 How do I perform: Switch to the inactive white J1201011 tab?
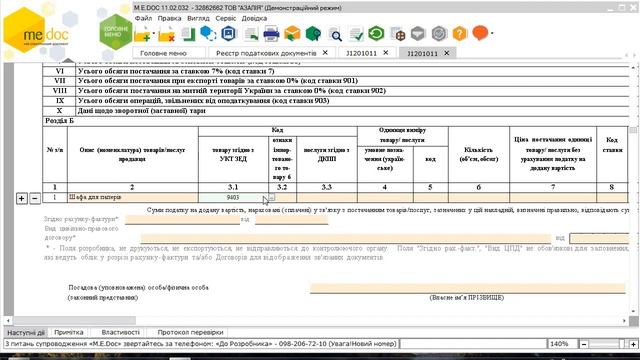click(361, 53)
